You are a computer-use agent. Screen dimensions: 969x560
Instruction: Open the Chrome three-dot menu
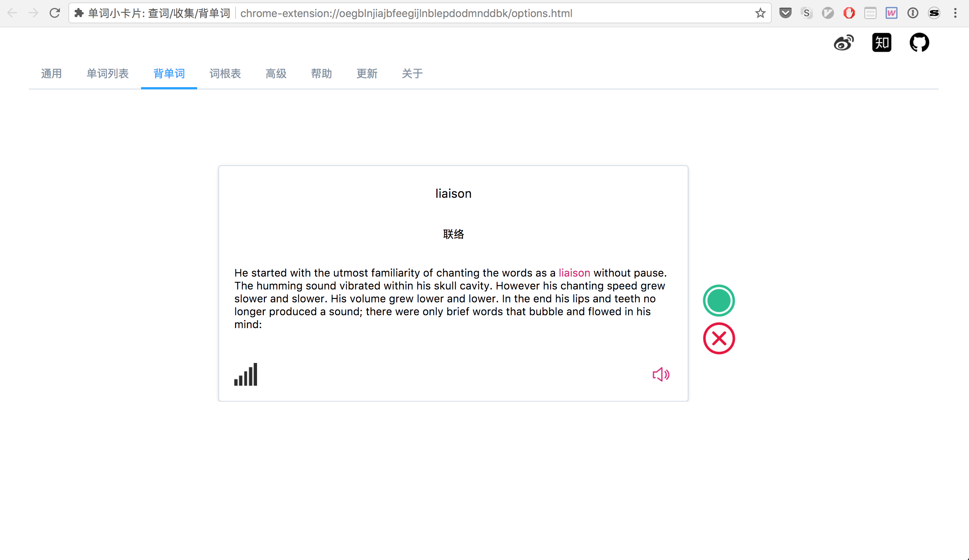(x=955, y=14)
